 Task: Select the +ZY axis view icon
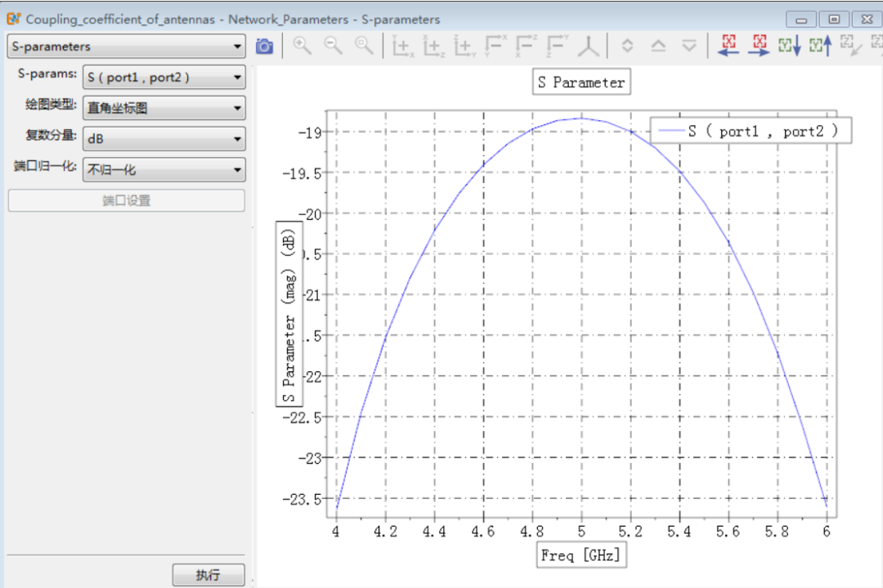click(x=465, y=46)
